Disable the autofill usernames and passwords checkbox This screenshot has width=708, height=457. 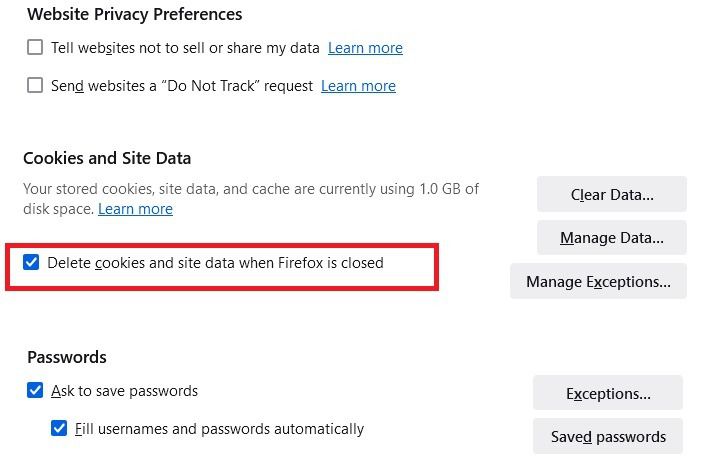click(59, 429)
